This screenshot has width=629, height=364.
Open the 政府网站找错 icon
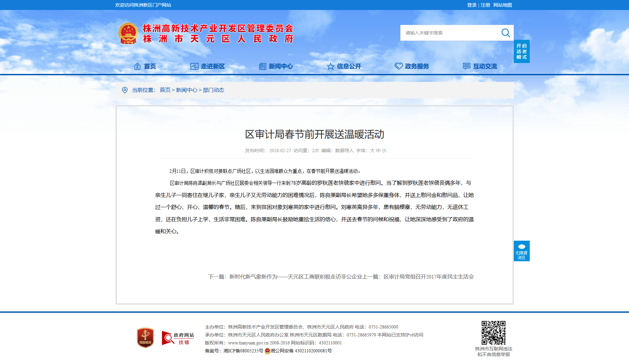pos(178,338)
